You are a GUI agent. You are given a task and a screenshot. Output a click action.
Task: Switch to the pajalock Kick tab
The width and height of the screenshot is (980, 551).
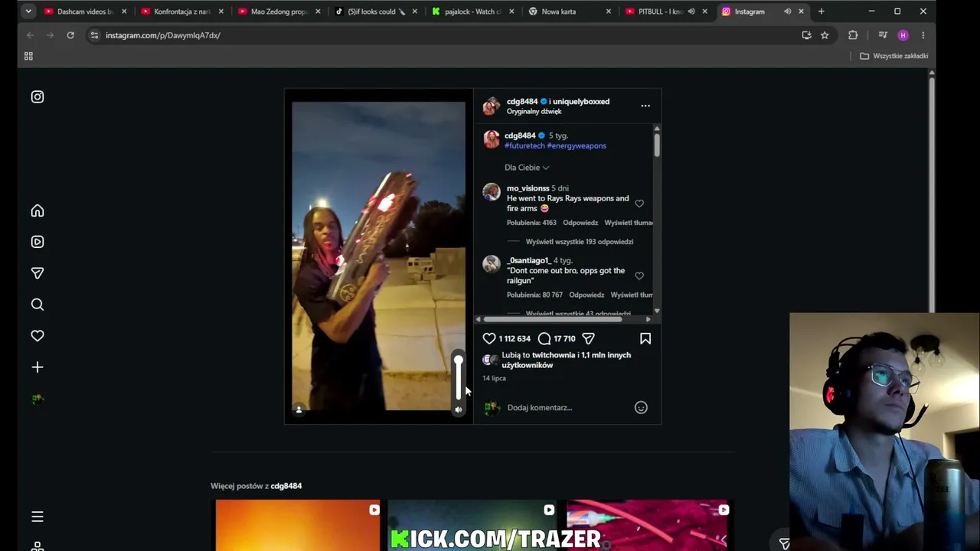(x=472, y=11)
